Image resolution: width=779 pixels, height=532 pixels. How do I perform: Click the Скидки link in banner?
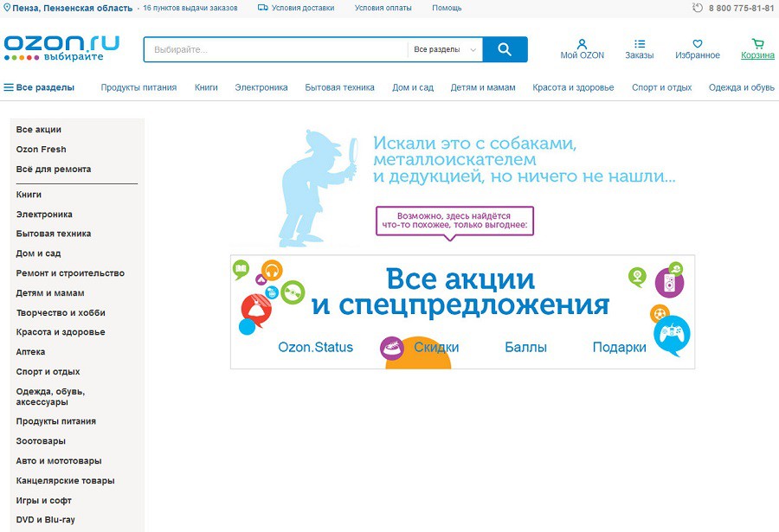pos(436,347)
